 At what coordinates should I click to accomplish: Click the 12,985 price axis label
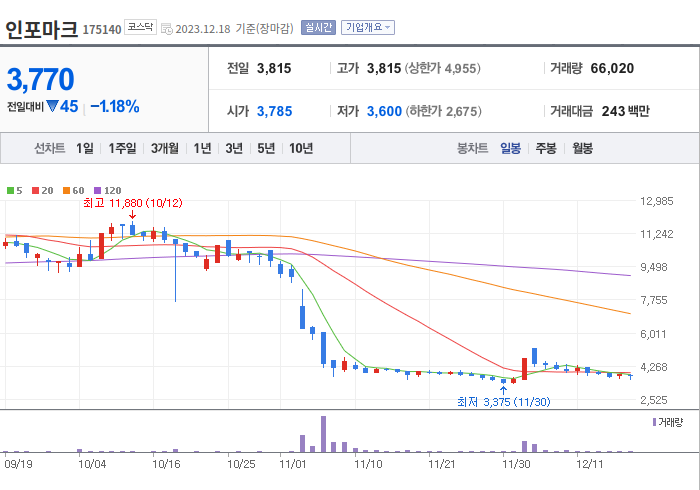click(x=657, y=201)
